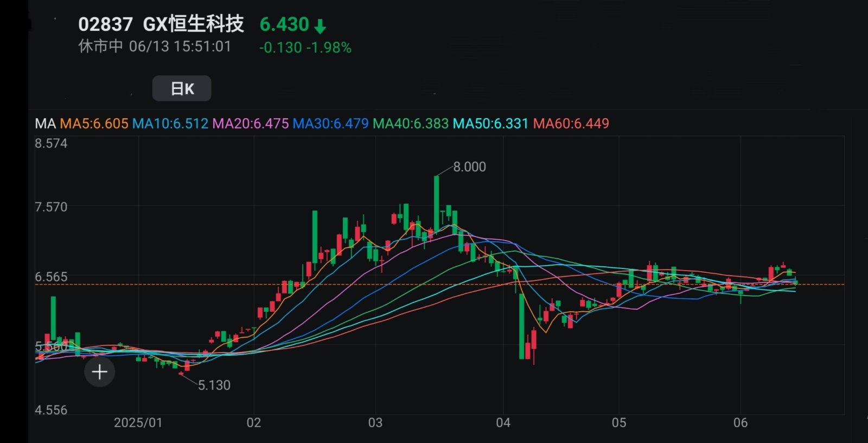Click the 06 month axis label
This screenshot has width=868, height=443.
(x=741, y=423)
